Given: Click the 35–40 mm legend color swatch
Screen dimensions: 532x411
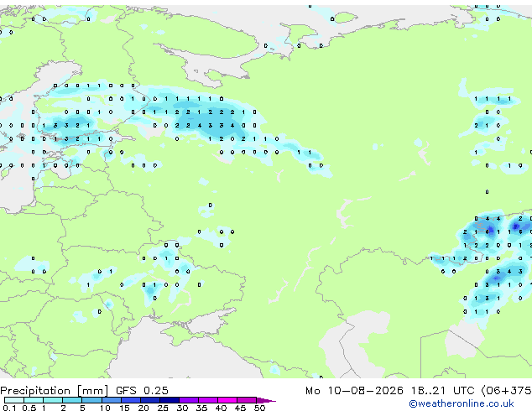Looking at the screenshot, I should pos(207,400).
